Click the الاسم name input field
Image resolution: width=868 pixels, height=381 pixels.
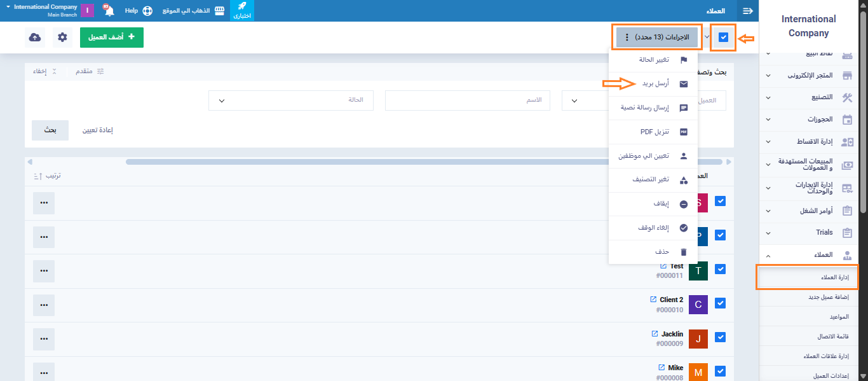coord(467,100)
